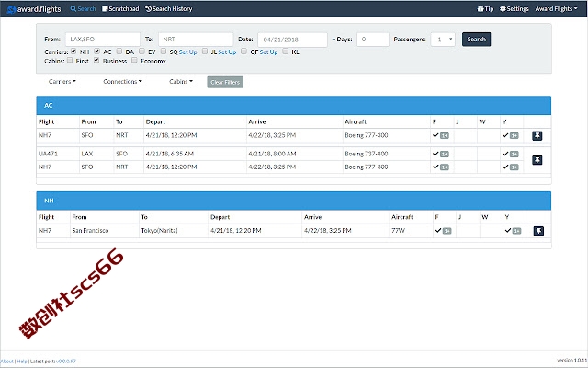
Task: Check the Economy cabin checkbox
Action: 134,60
